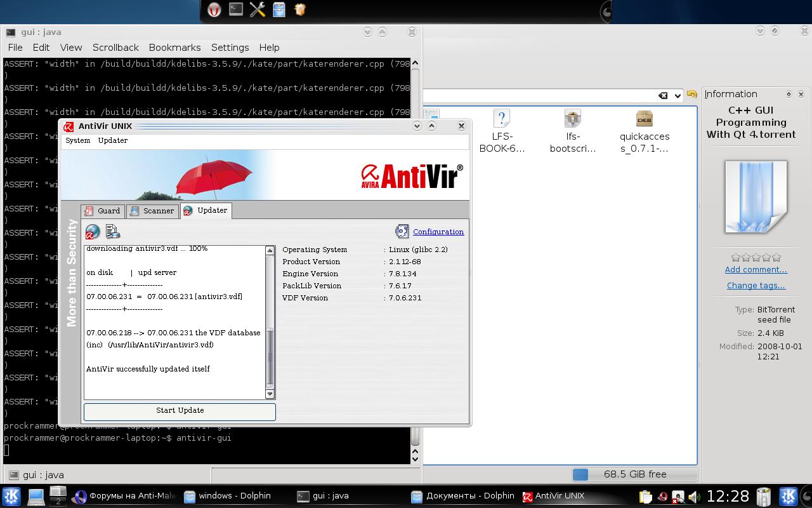Viewport: 812px width, 508px height.
Task: Close the Information panel in Dolphin
Action: pyautogui.click(x=801, y=94)
